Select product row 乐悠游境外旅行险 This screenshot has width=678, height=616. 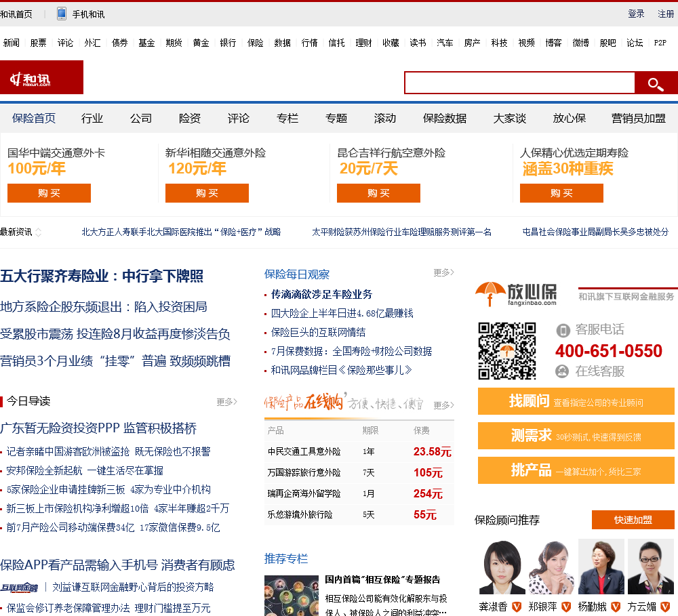point(359,515)
